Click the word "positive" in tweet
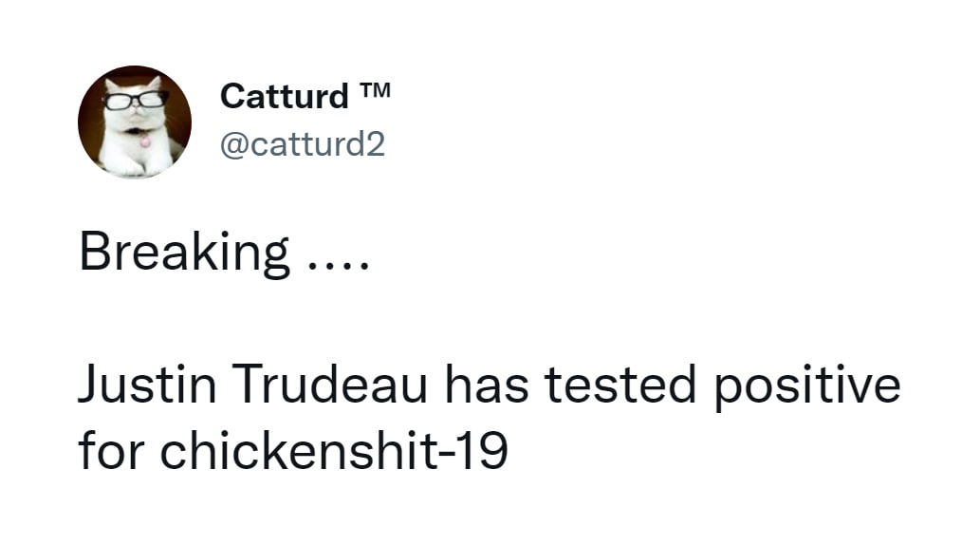This screenshot has width=980, height=545. pos(807,386)
